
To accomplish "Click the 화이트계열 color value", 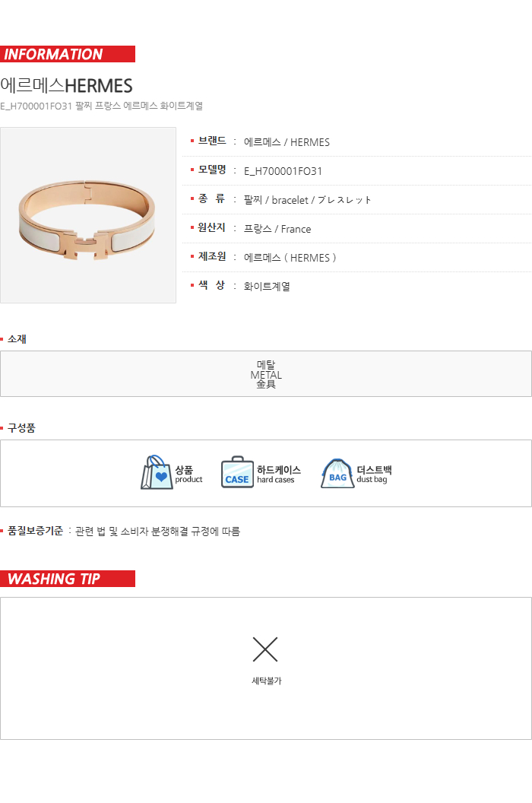I will (267, 286).
